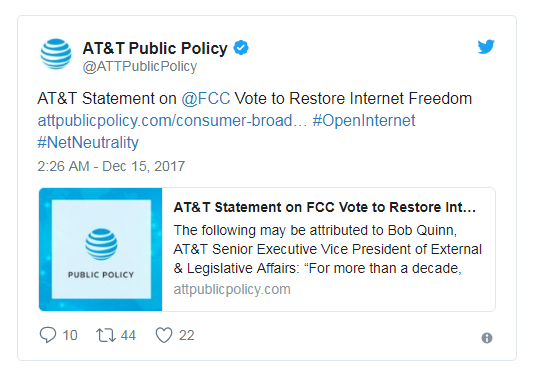533x377 pixels.
Task: Like the tweet with the heart icon
Action: [164, 335]
